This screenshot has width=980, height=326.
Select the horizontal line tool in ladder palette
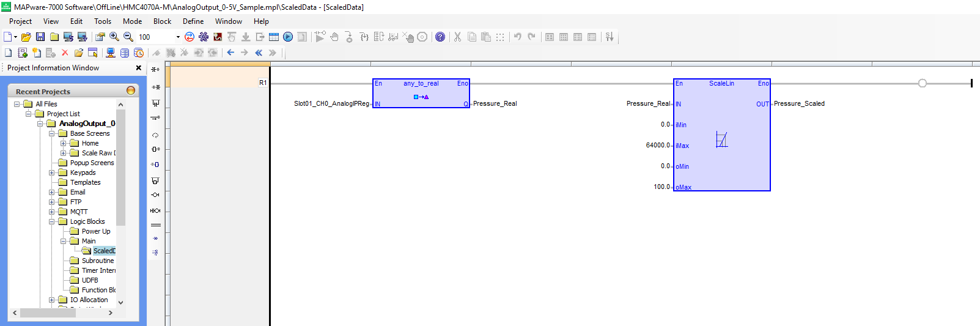tap(155, 225)
